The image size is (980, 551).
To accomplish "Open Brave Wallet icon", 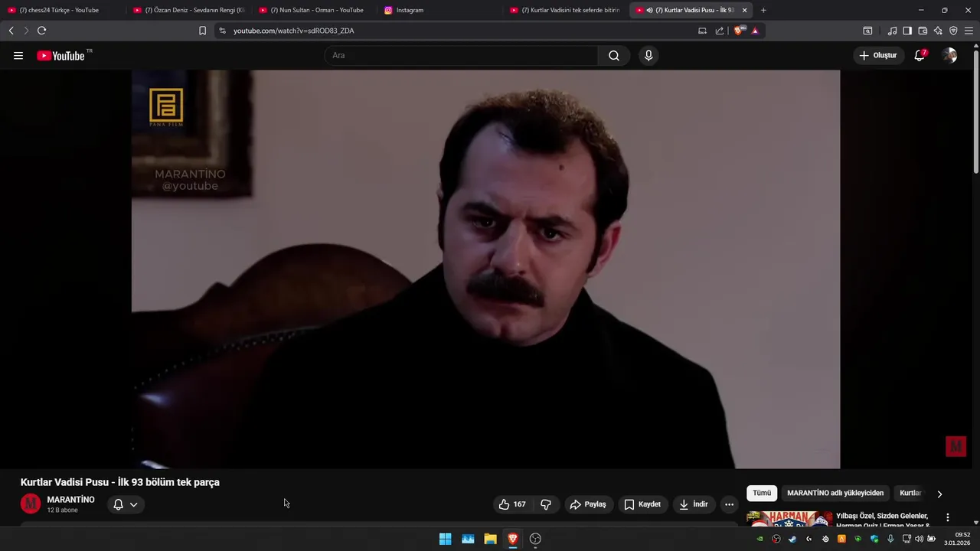I will [923, 31].
